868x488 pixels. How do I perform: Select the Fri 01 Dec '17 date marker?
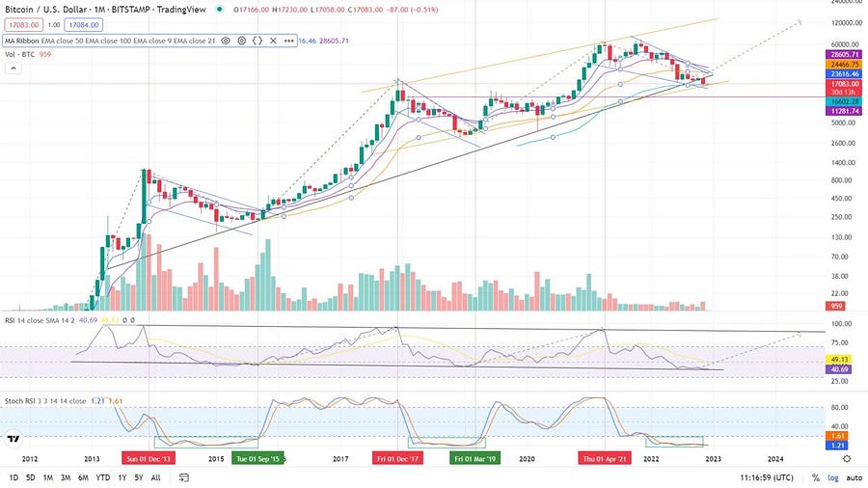coord(397,459)
